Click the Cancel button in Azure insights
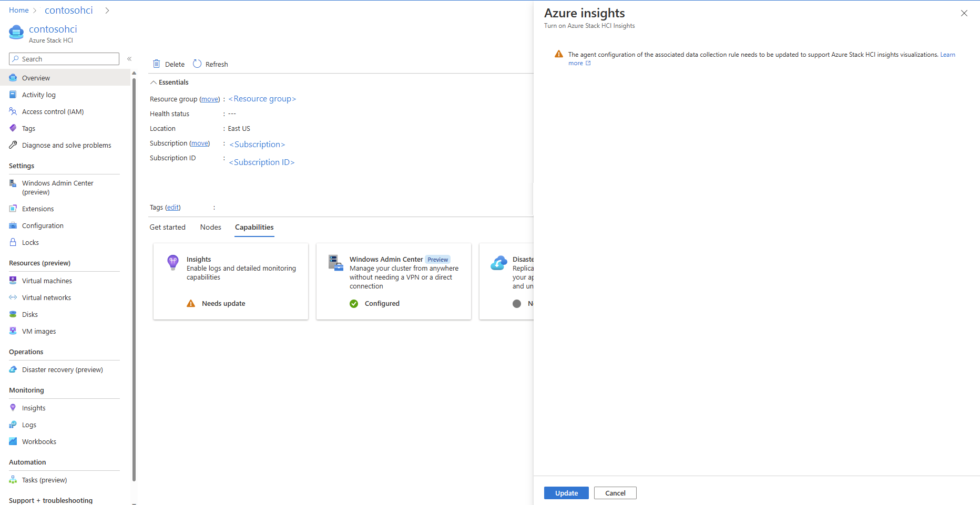Image resolution: width=980 pixels, height=505 pixels. 615,493
